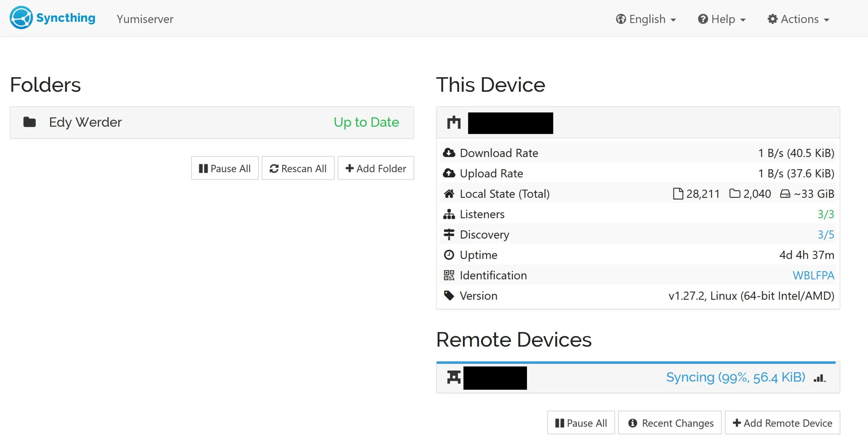Open the Actions dropdown

(x=798, y=19)
